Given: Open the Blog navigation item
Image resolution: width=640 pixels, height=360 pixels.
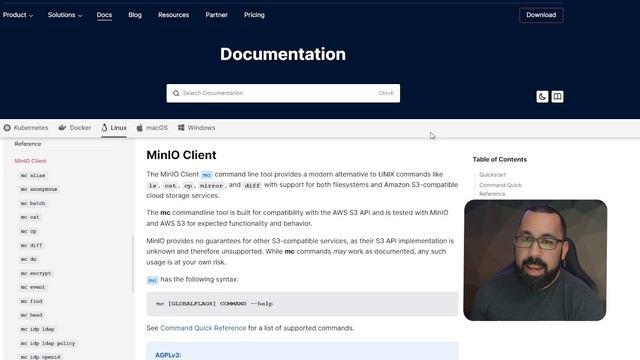Looking at the screenshot, I should click(135, 15).
